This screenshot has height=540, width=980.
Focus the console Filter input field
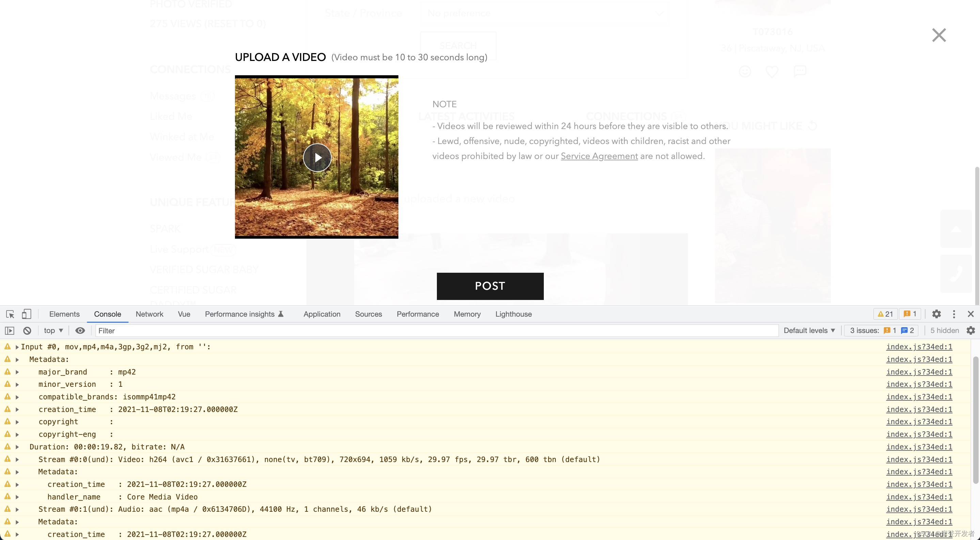tap(437, 331)
